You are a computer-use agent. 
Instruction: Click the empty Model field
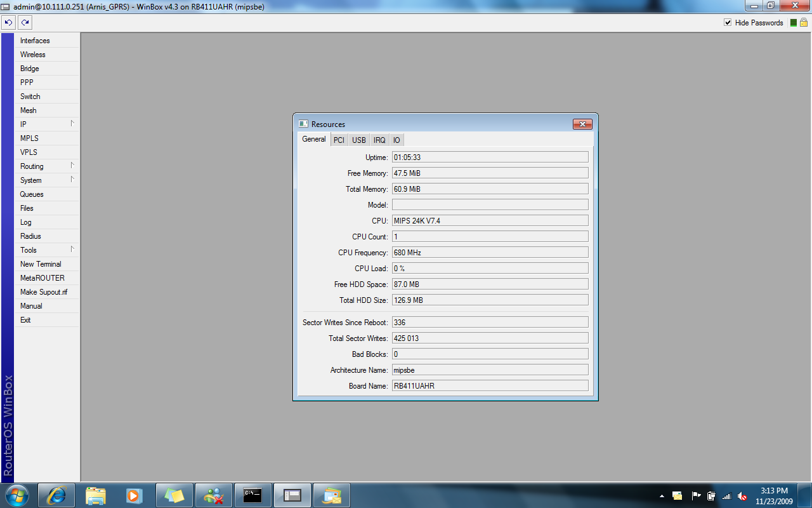point(490,205)
